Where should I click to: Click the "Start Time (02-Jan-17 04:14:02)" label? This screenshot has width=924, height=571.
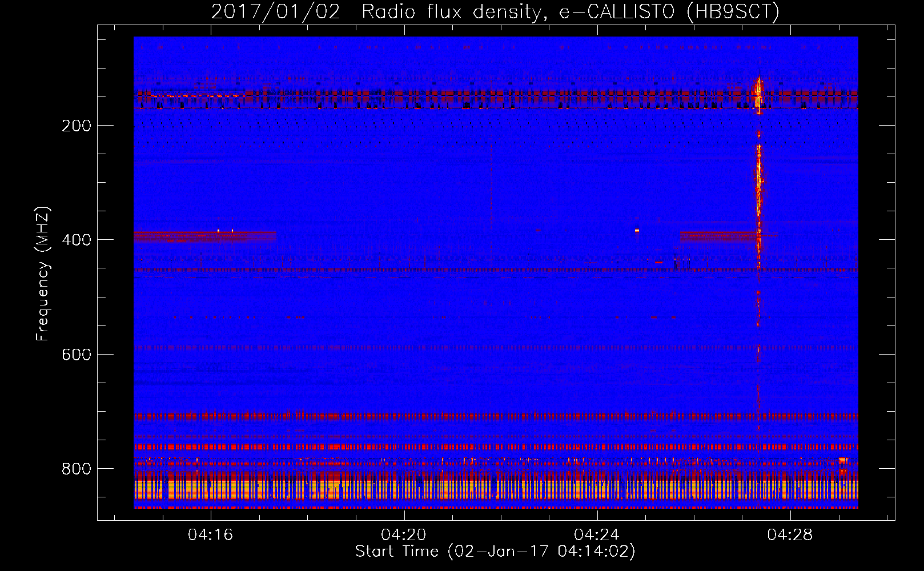pyautogui.click(x=495, y=552)
